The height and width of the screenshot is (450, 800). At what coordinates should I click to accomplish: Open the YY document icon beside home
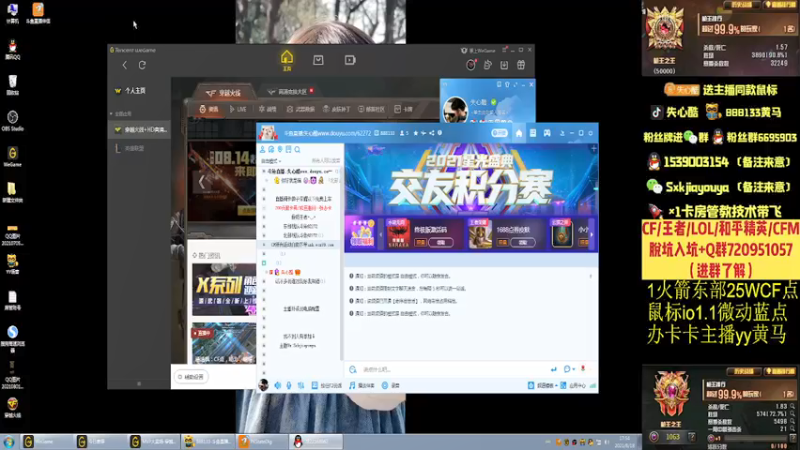click(533, 133)
